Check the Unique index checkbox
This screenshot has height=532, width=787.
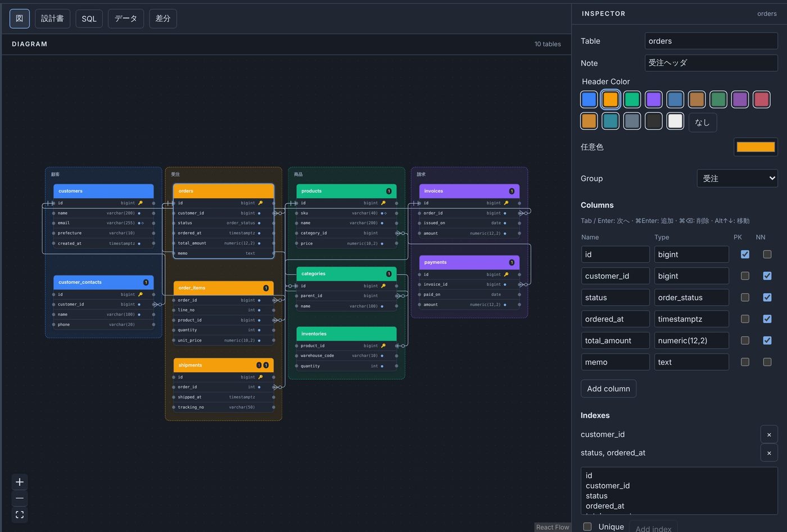(587, 526)
